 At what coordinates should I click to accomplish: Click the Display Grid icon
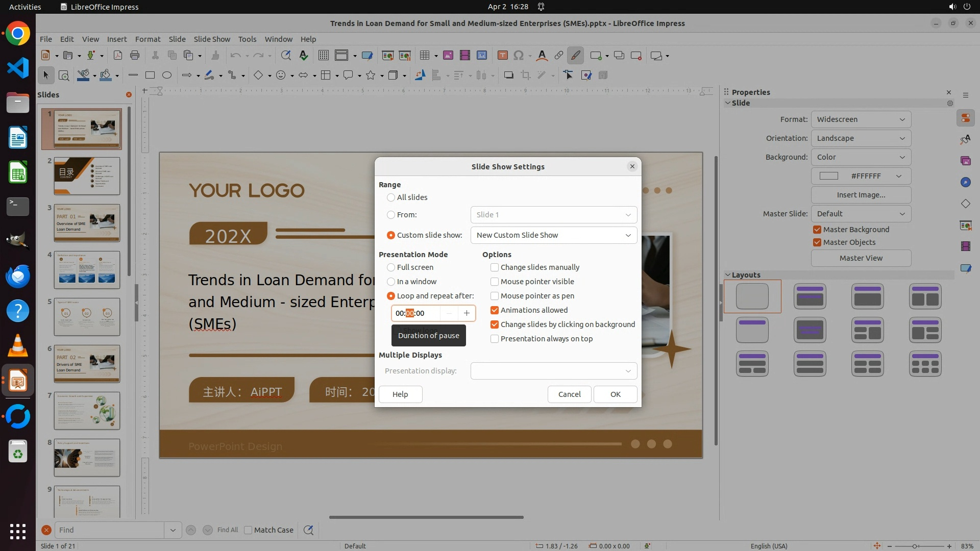tap(323, 56)
